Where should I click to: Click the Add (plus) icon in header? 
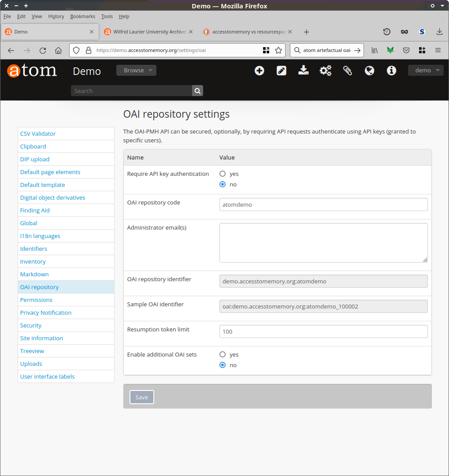coord(260,71)
